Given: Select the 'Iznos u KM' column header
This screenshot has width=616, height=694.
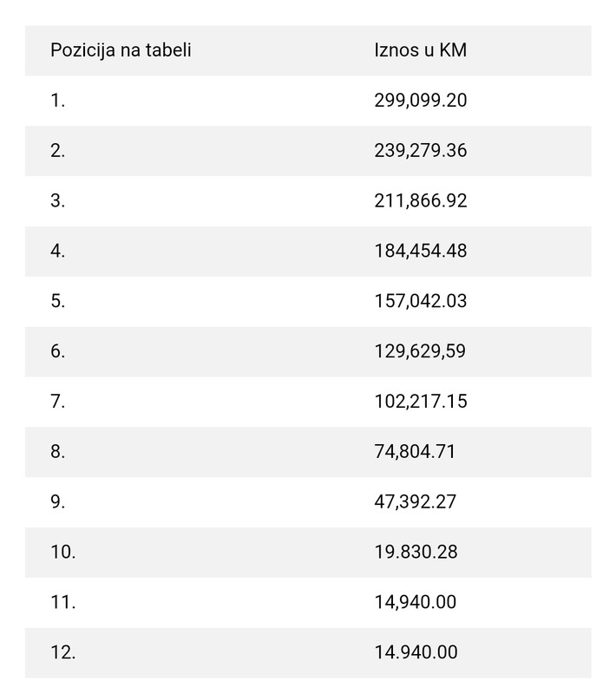Looking at the screenshot, I should (x=421, y=50).
